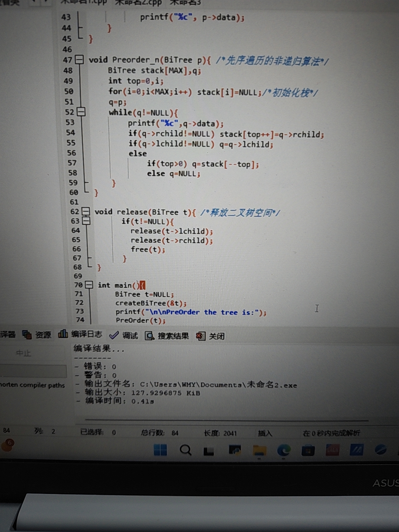Open File Explorer from the taskbar
The height and width of the screenshot is (532, 399).
pos(259,450)
